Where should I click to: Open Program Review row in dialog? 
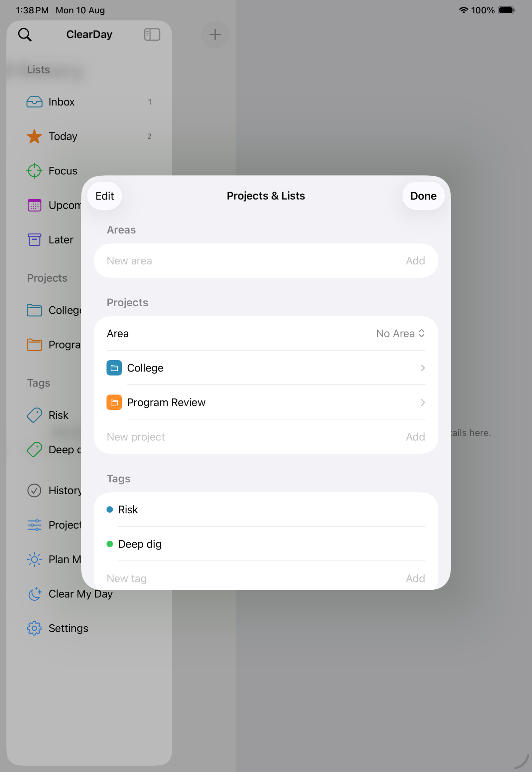coord(266,402)
